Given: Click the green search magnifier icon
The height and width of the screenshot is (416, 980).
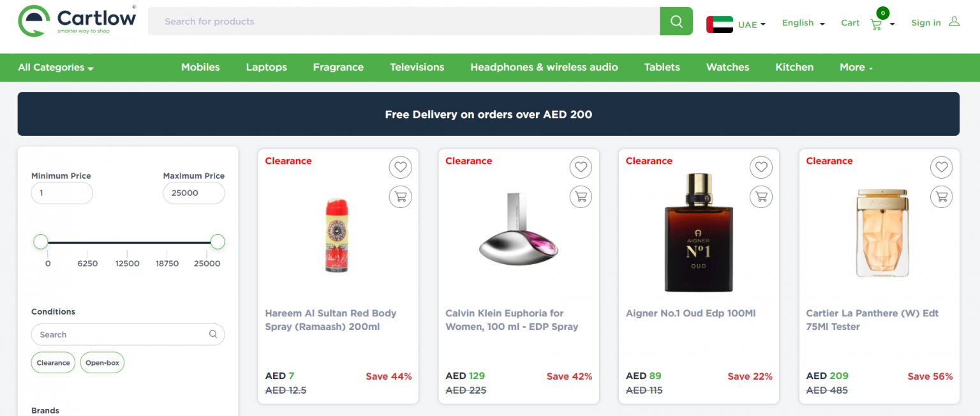Looking at the screenshot, I should [x=676, y=20].
